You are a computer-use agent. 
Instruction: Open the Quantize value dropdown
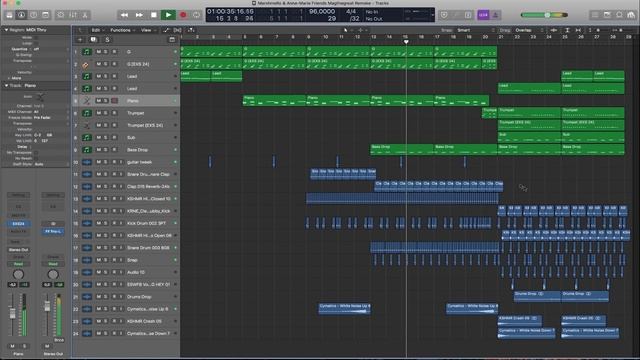[x=51, y=49]
